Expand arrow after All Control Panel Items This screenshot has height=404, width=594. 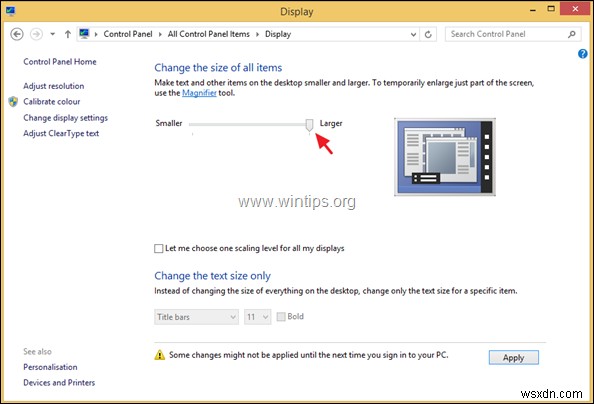pos(257,34)
